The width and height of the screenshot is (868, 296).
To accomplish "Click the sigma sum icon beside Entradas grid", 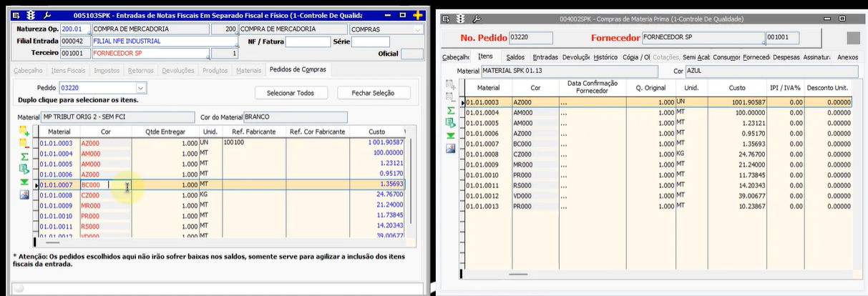I will (24, 156).
